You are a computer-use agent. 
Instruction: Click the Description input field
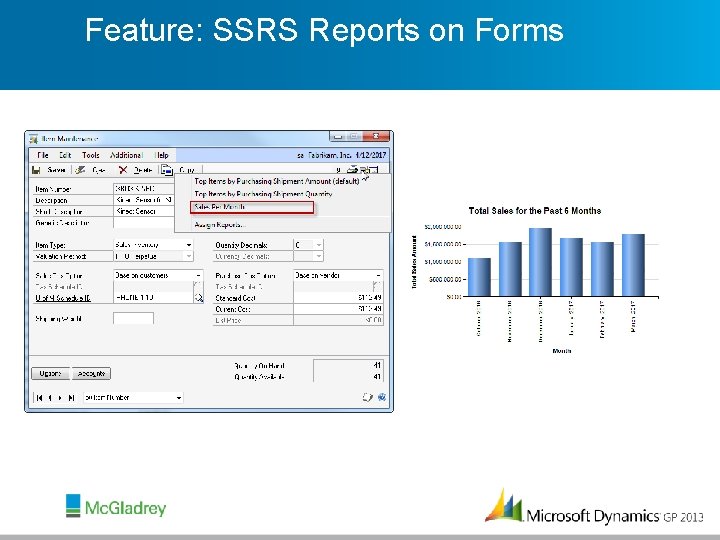coord(144,200)
